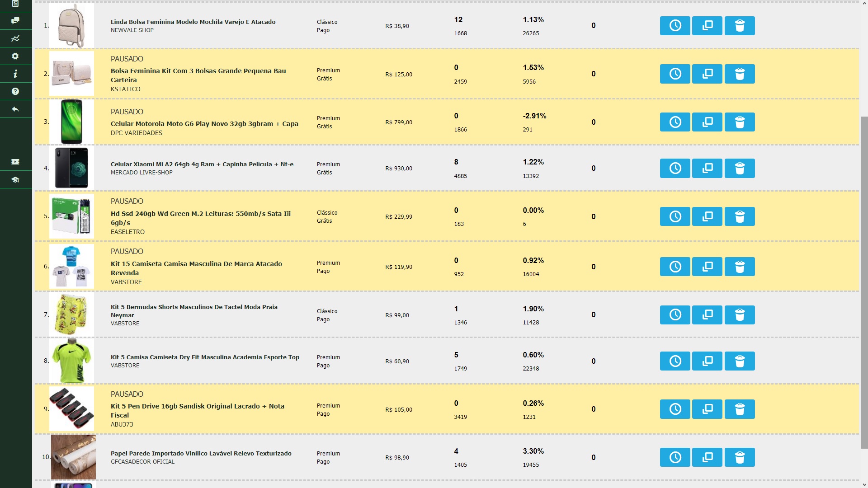This screenshot has height=488, width=868.
Task: Delete the Kit 5 Pen Drive Sandisk listing
Action: [740, 409]
